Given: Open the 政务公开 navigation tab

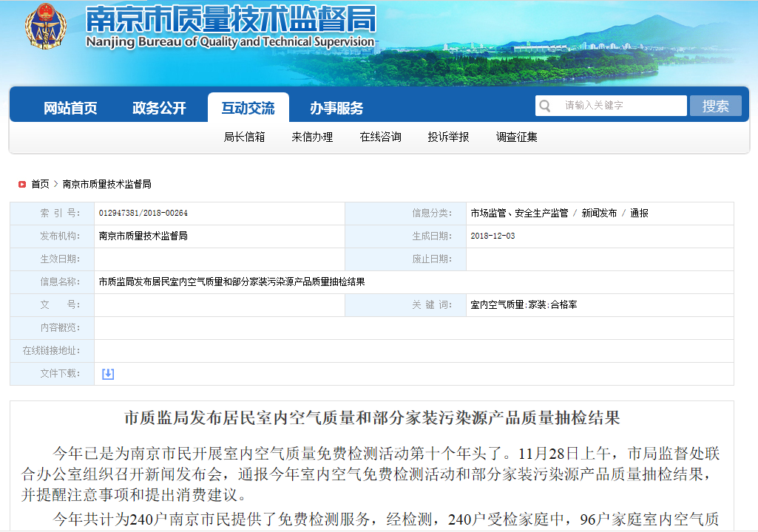Looking at the screenshot, I should 159,109.
